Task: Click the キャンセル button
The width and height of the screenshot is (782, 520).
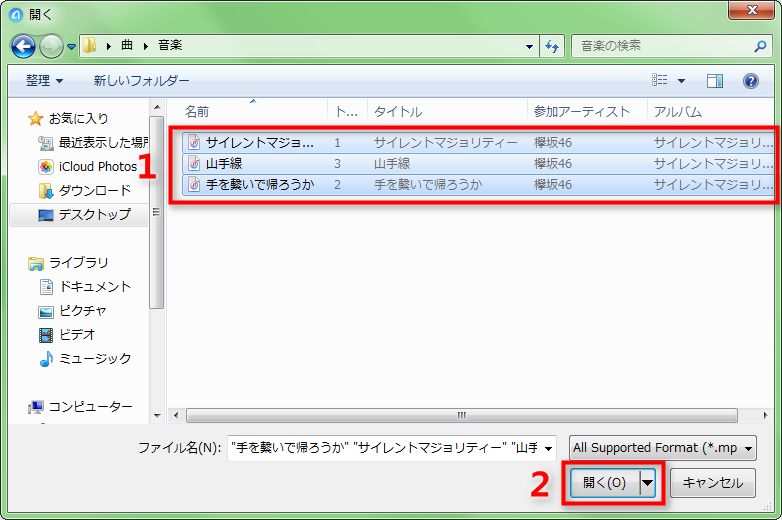Action: (x=713, y=483)
